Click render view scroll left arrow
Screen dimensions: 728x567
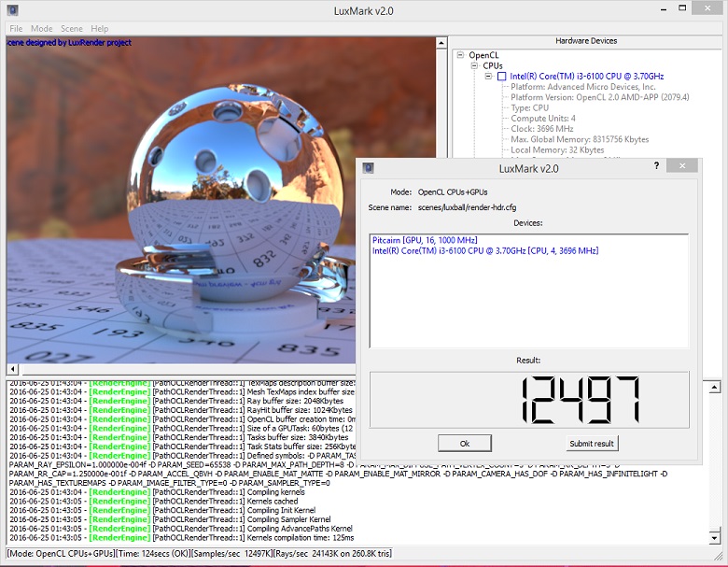point(12,369)
